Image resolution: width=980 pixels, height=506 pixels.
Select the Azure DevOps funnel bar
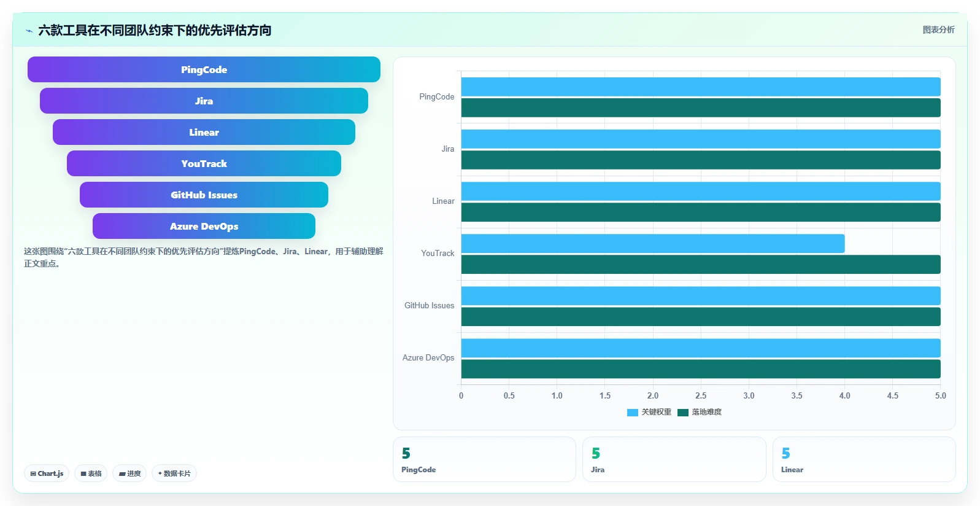pos(204,226)
